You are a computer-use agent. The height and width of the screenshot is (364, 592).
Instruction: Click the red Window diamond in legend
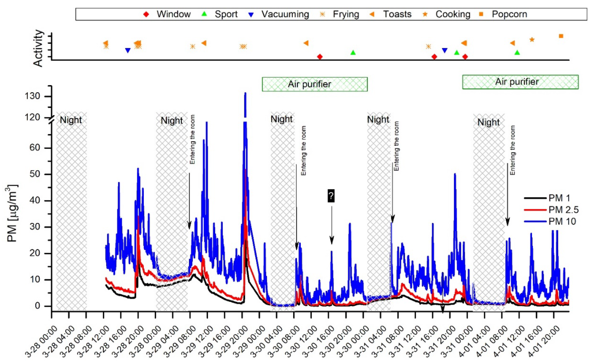pos(146,14)
